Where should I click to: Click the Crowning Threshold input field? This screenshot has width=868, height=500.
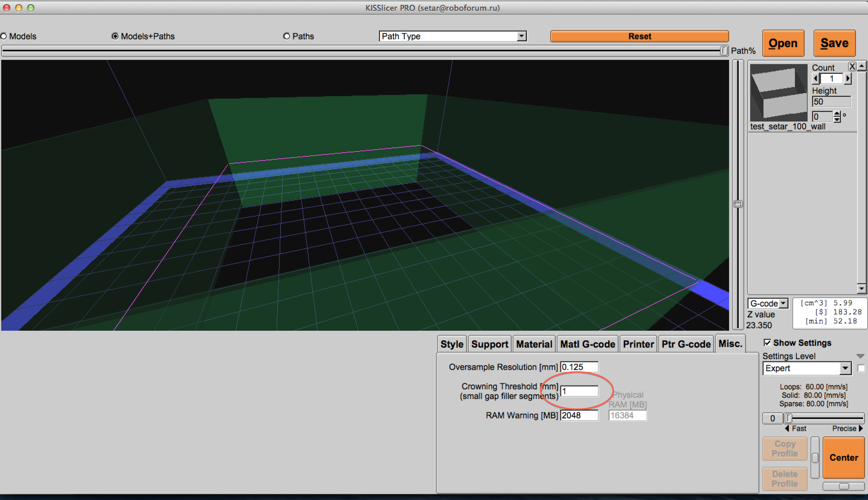click(x=579, y=391)
